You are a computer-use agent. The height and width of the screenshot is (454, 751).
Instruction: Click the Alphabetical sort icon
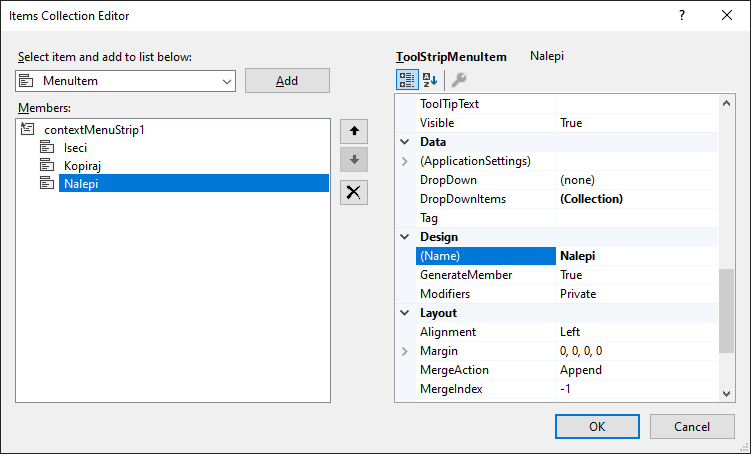click(x=430, y=80)
